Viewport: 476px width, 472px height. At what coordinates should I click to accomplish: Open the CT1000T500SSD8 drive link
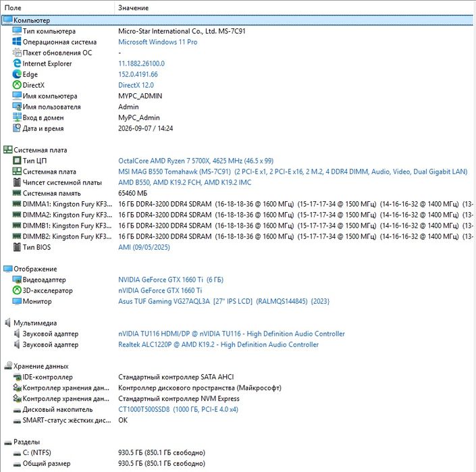pos(178,409)
